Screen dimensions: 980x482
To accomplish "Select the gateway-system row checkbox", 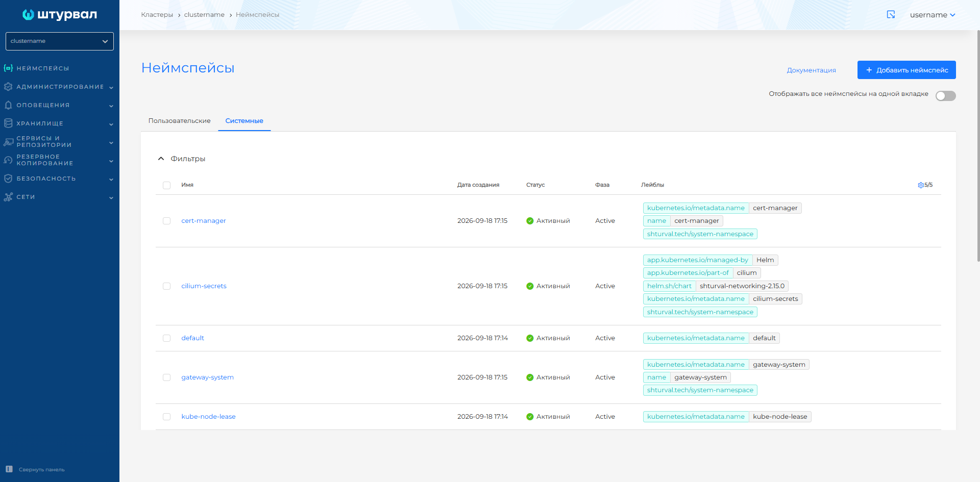I will (166, 377).
